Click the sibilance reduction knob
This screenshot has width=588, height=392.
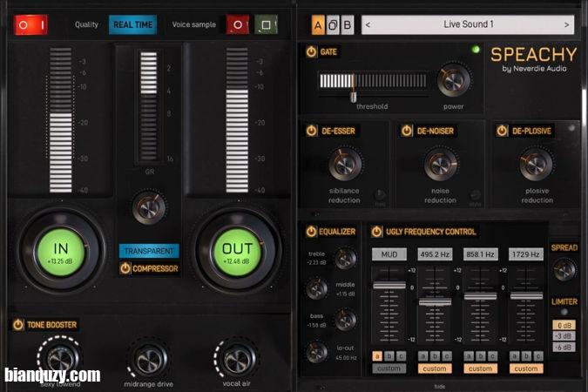(345, 165)
